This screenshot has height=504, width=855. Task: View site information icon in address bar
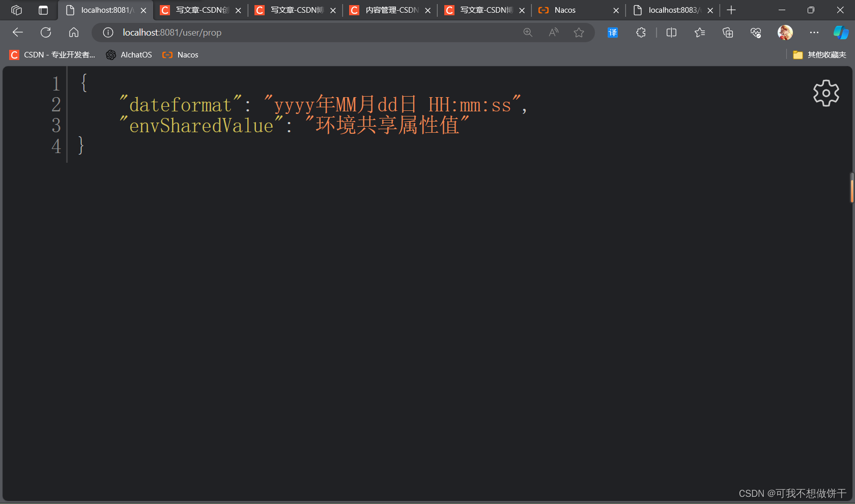point(108,33)
